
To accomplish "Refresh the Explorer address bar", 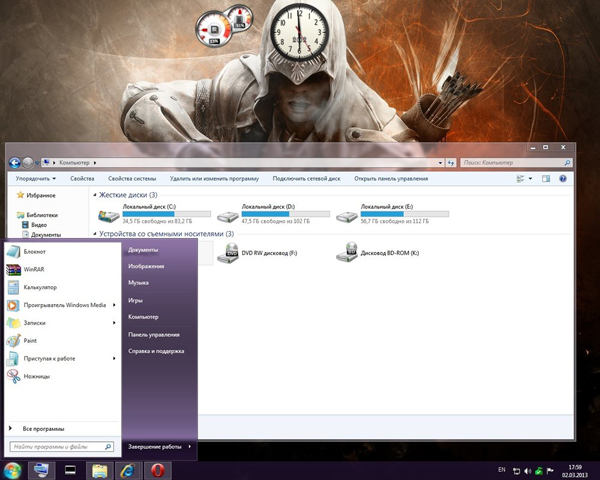I will pyautogui.click(x=451, y=163).
